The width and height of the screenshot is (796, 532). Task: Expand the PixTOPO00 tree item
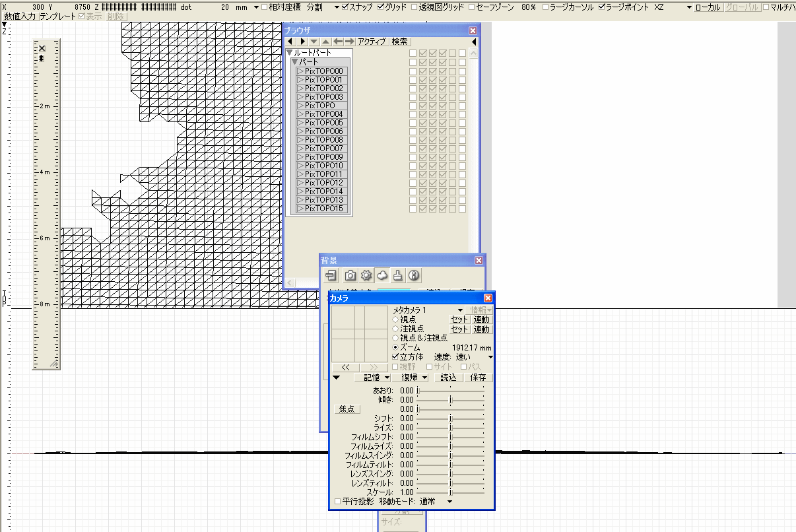[300, 71]
